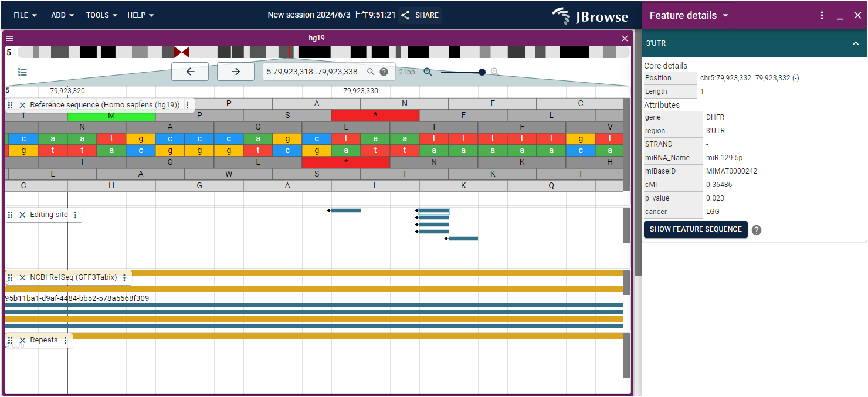Image resolution: width=868 pixels, height=397 pixels.
Task: Select the selected editing site feature
Action: click(434, 211)
